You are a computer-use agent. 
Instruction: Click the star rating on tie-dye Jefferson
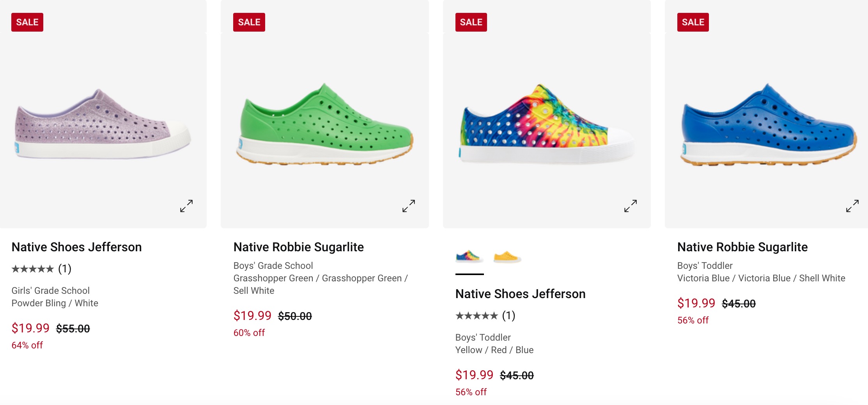coord(477,316)
